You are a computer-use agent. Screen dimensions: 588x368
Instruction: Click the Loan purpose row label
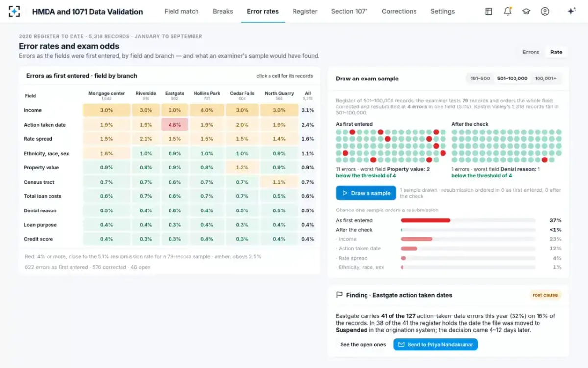pyautogui.click(x=40, y=225)
